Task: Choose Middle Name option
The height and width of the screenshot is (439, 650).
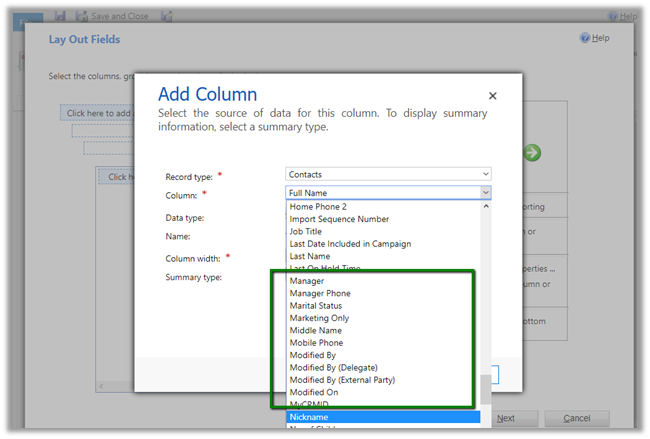Action: click(315, 331)
